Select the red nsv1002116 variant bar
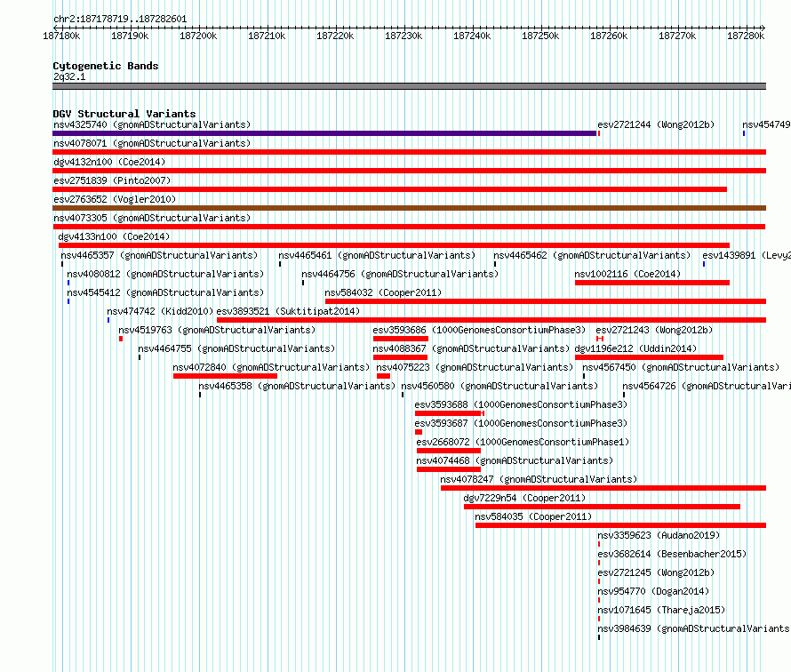This screenshot has height=672, width=791. pyautogui.click(x=652, y=283)
